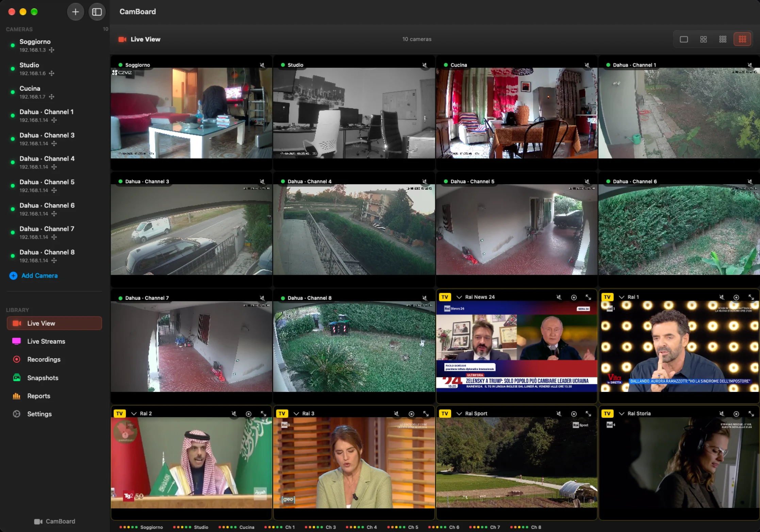760x532 pixels.
Task: Click record icon on Rai 3 tile
Action: tap(411, 414)
